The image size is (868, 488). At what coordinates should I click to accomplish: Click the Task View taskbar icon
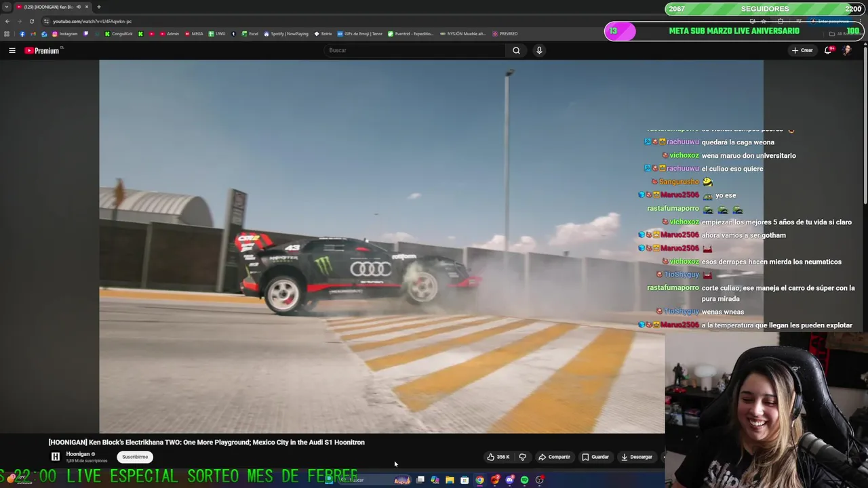coord(420,480)
